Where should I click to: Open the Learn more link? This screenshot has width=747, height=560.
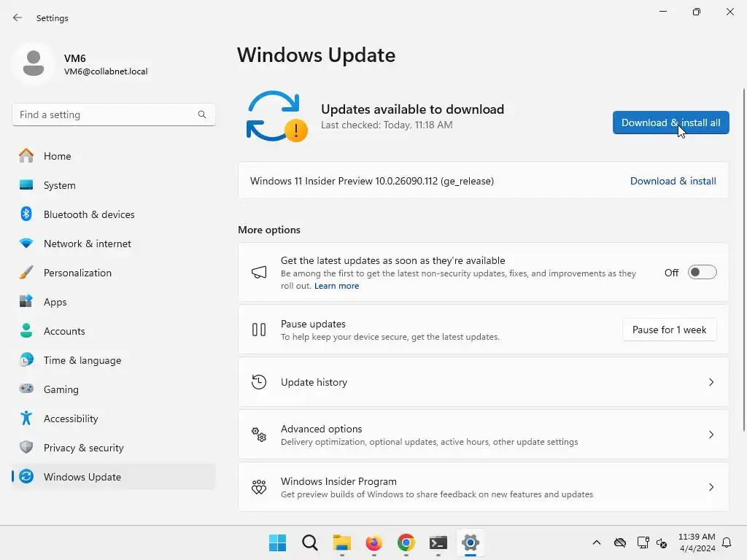point(336,286)
